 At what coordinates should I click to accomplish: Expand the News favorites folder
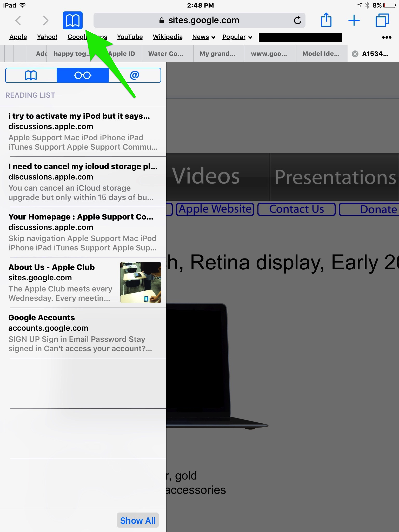click(204, 37)
